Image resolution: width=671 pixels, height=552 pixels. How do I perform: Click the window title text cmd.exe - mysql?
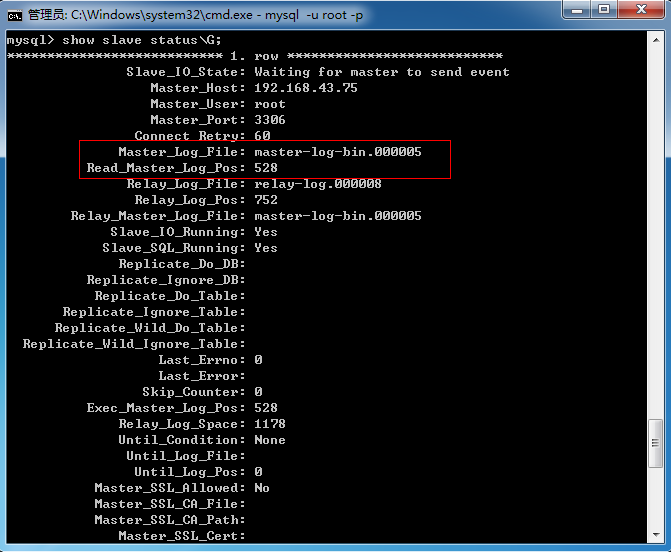coord(251,15)
